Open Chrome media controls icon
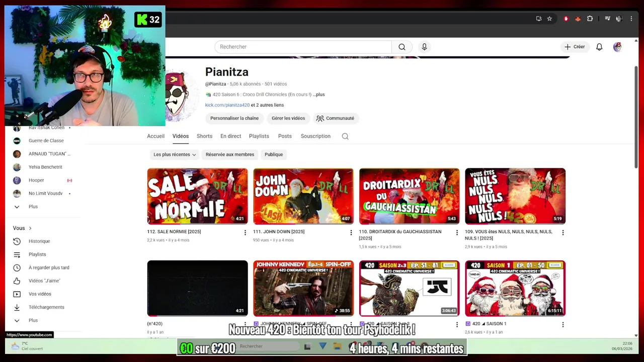 (x=607, y=19)
